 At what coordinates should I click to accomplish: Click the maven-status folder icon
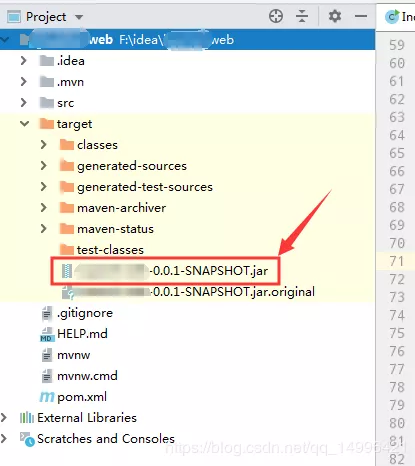pos(67,229)
